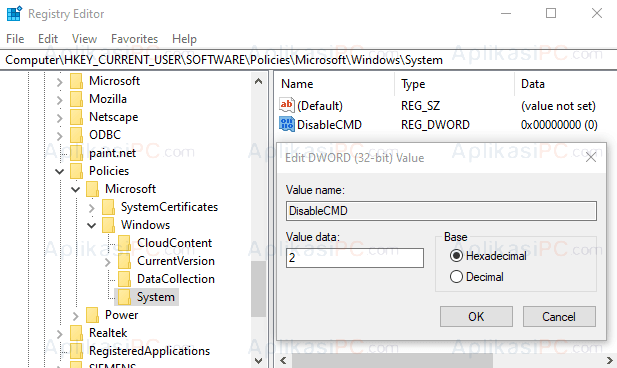617x368 pixels.
Task: Click the Realtek folder icon
Action: (x=76, y=333)
